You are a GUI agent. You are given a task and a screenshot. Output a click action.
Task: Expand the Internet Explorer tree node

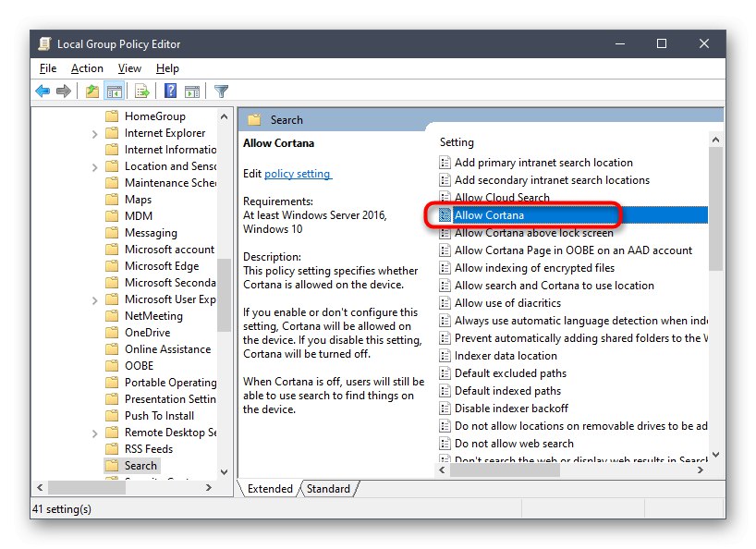click(x=94, y=134)
